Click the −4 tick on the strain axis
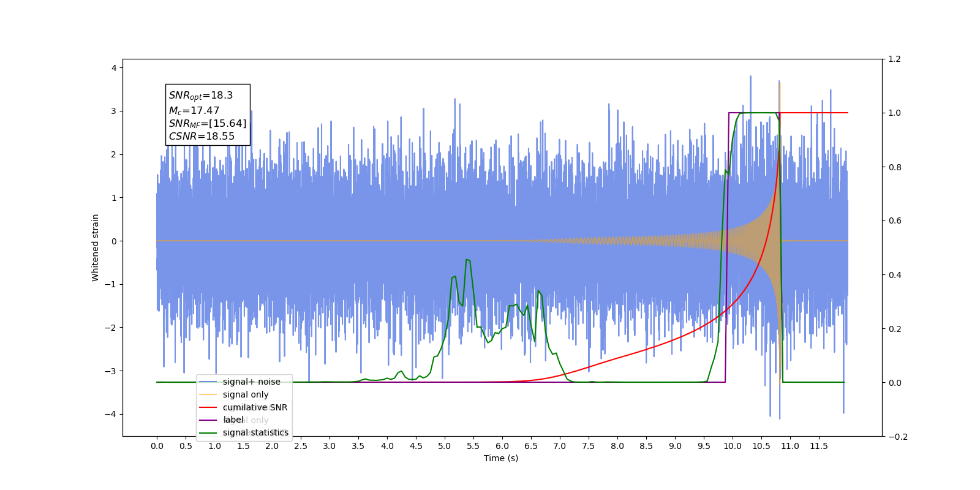980x490 pixels. pos(111,415)
